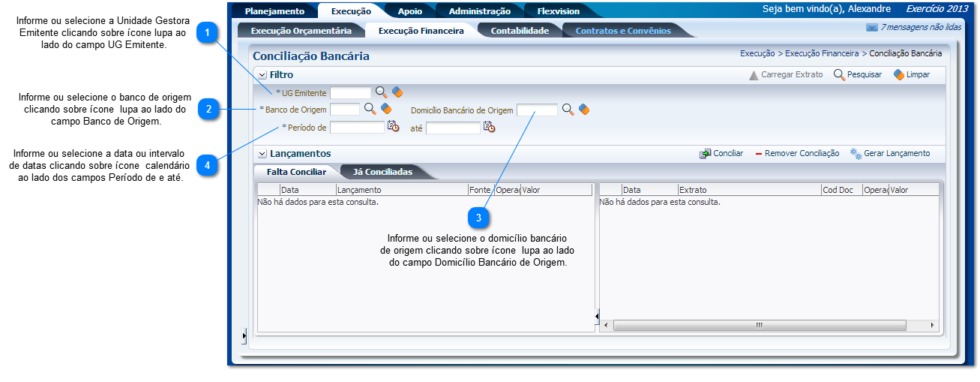Image resolution: width=980 pixels, height=382 pixels.
Task: Click the magnifier icon beside UG Emitente
Action: 382,92
